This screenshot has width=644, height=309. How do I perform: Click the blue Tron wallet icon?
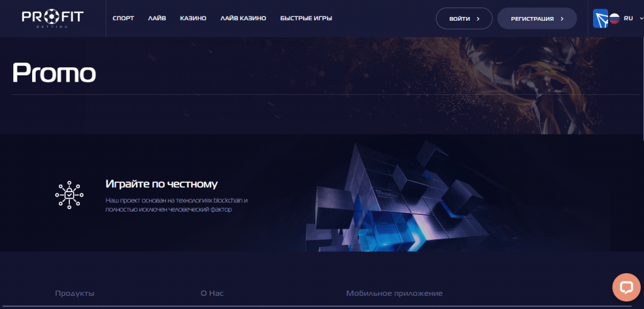pyautogui.click(x=600, y=18)
